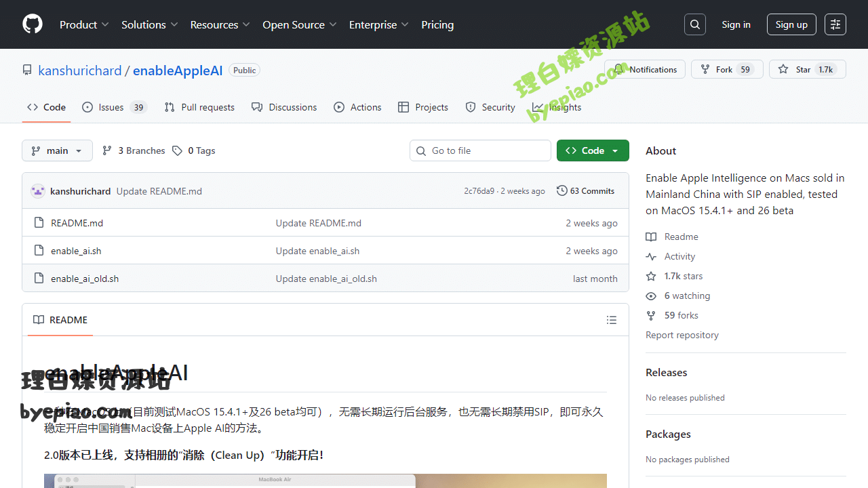Expand the Enterprise menu
The image size is (868, 488).
pos(378,24)
